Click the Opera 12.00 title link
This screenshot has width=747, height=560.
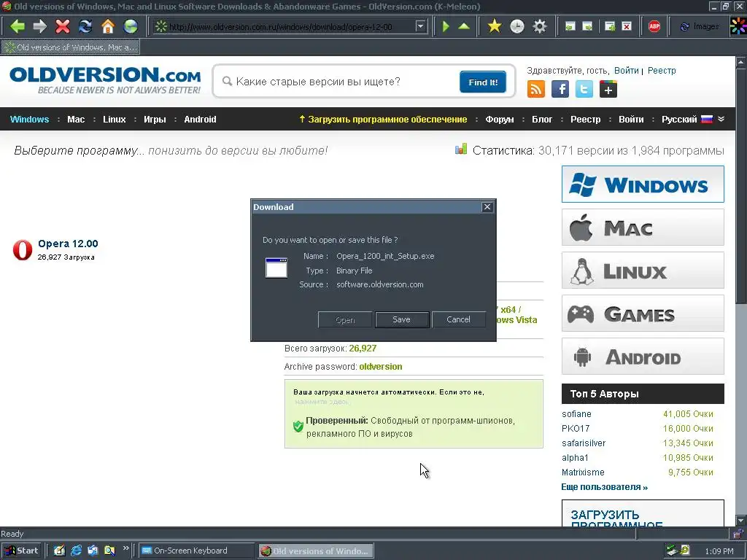point(68,244)
